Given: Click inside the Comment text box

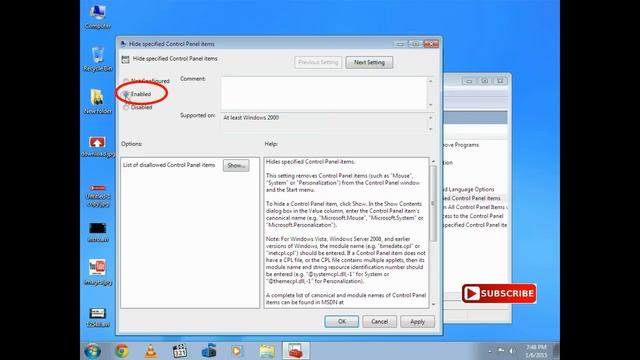Looking at the screenshot, I should [324, 93].
